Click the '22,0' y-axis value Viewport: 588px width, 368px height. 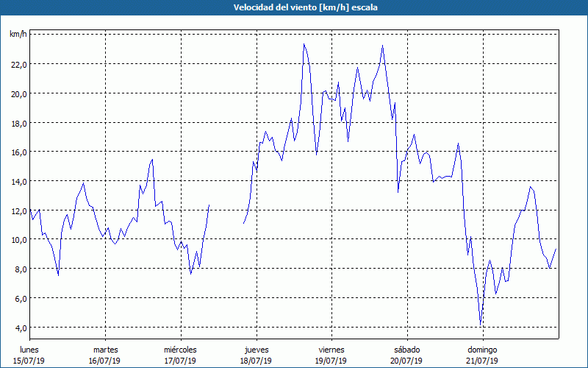tap(19, 65)
